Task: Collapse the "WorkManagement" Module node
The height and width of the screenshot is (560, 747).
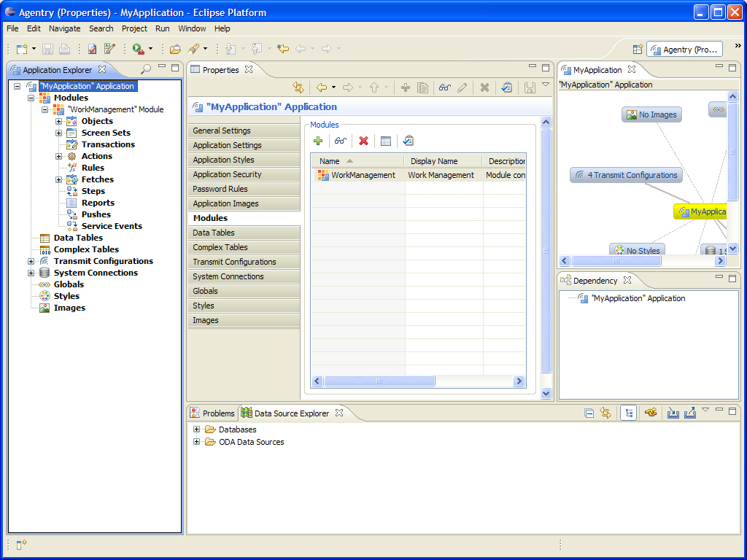Action: 45,109
